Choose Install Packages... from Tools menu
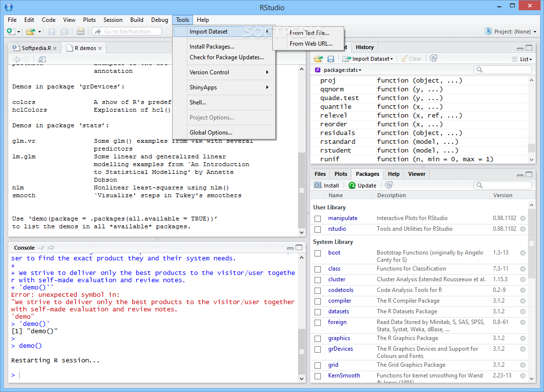 pyautogui.click(x=224, y=47)
